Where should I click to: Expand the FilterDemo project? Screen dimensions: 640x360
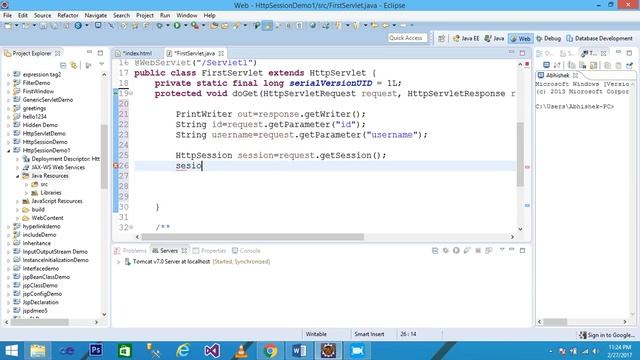click(9, 83)
